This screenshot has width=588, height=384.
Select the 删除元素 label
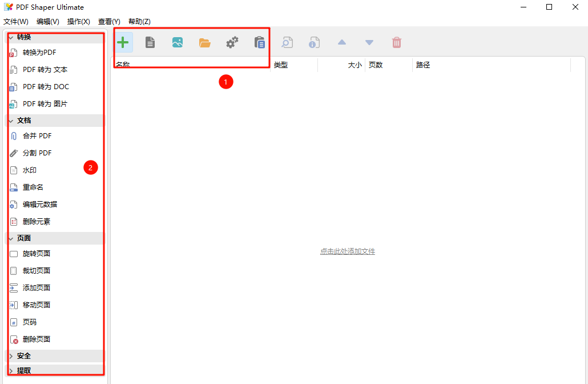click(x=37, y=222)
